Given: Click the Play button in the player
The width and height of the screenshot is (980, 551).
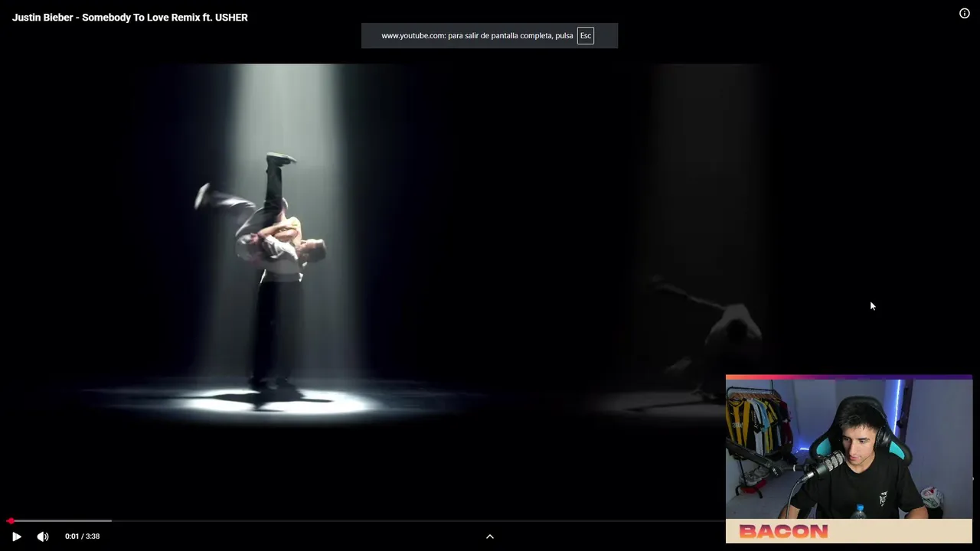Looking at the screenshot, I should pyautogui.click(x=17, y=536).
